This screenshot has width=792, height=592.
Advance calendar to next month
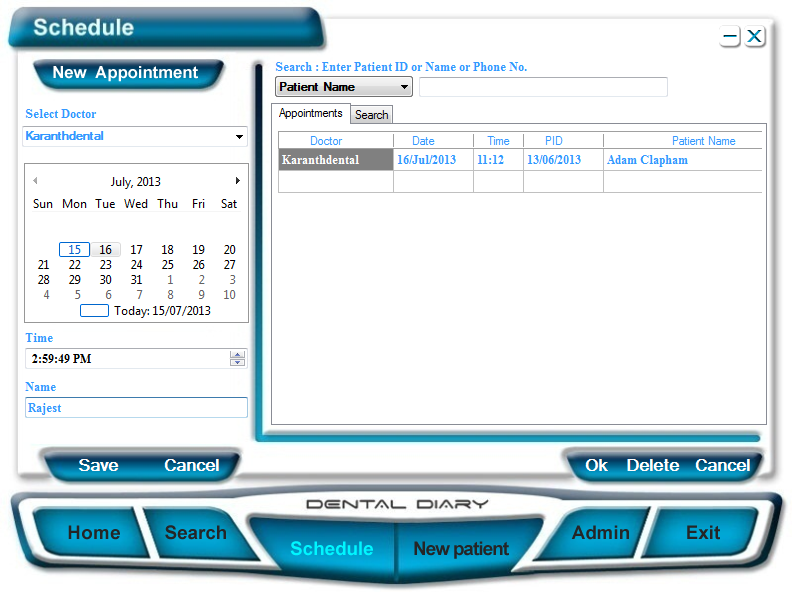pyautogui.click(x=237, y=181)
